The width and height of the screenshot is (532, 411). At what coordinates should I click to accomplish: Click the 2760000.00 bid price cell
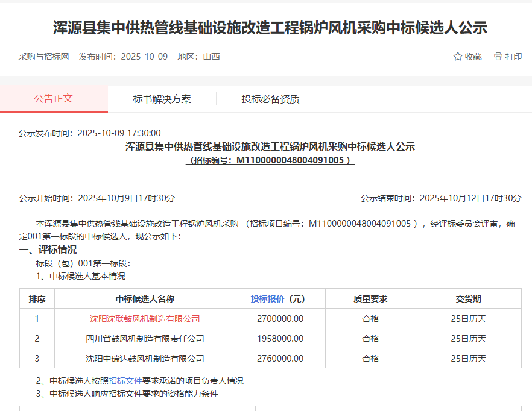point(280,359)
